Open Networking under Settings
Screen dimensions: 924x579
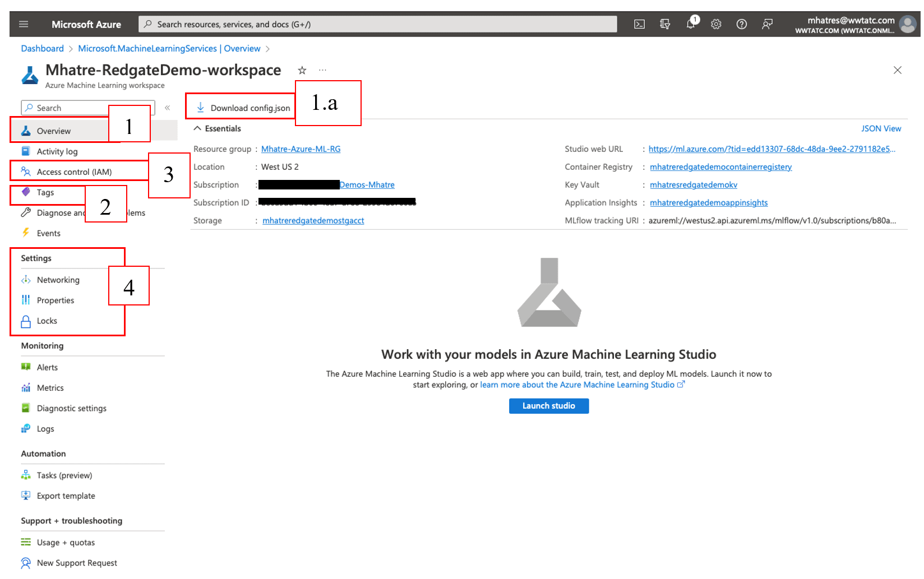coord(58,280)
